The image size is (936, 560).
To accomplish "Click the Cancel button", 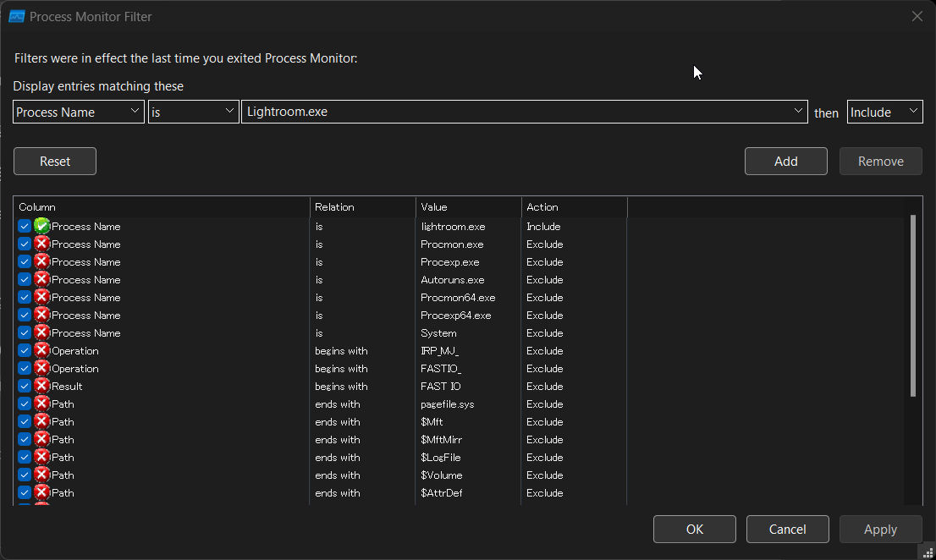I will (787, 529).
